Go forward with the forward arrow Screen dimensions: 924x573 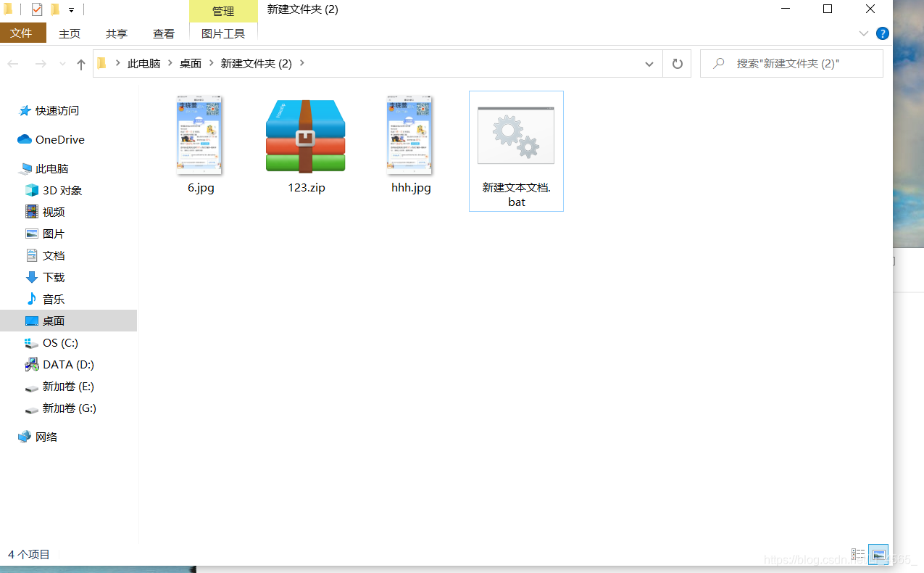41,64
